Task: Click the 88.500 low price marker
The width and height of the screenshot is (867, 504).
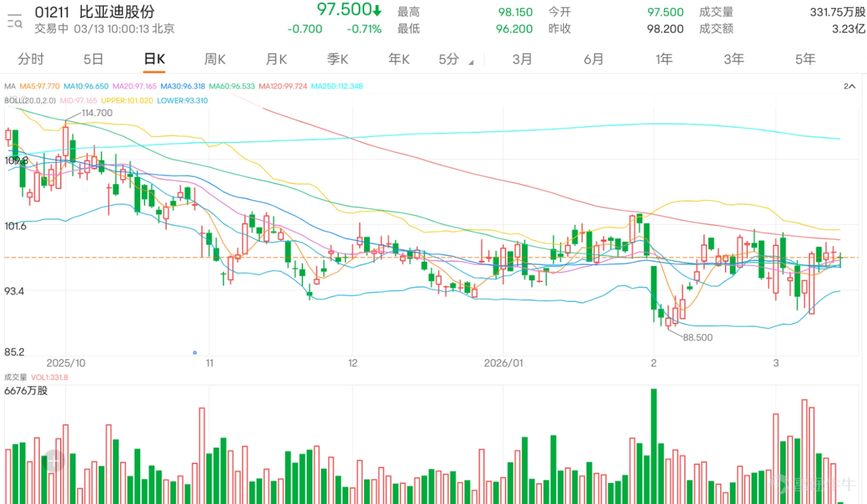Action: click(697, 337)
